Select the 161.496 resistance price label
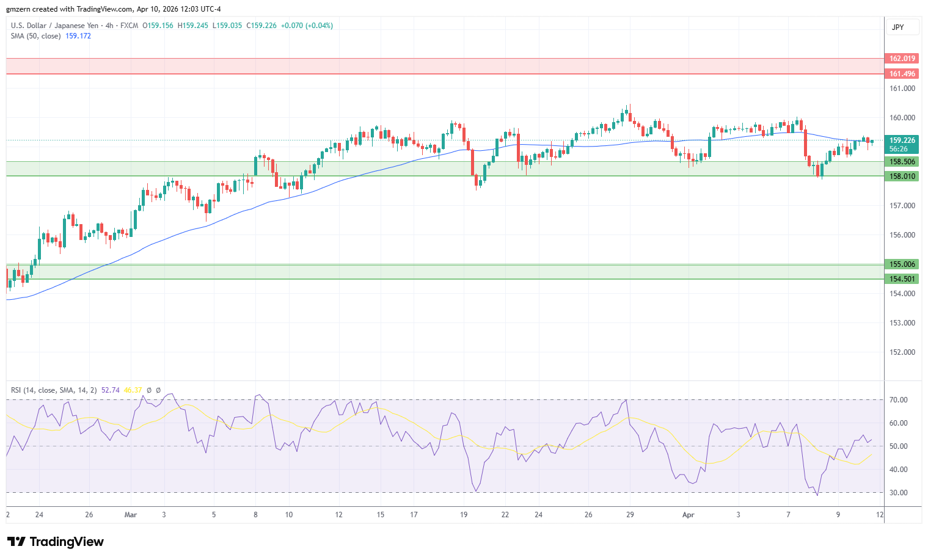This screenshot has width=928, height=560. 902,74
